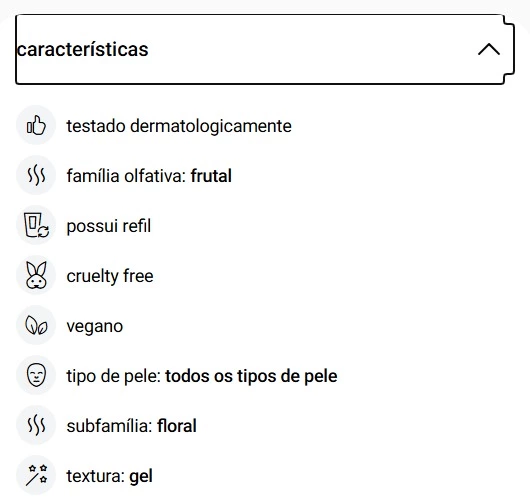
Task: Click the 'possui refil' label
Action: point(109,226)
